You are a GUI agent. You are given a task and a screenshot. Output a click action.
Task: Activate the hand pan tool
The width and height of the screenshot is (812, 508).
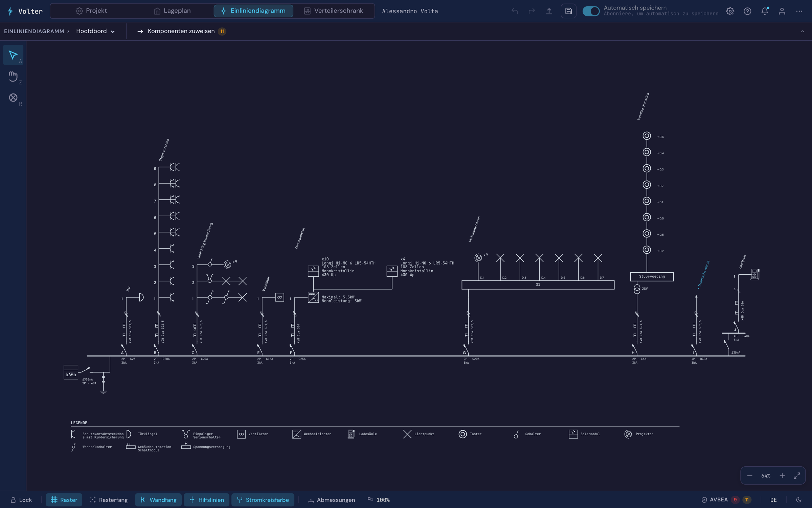click(x=13, y=77)
